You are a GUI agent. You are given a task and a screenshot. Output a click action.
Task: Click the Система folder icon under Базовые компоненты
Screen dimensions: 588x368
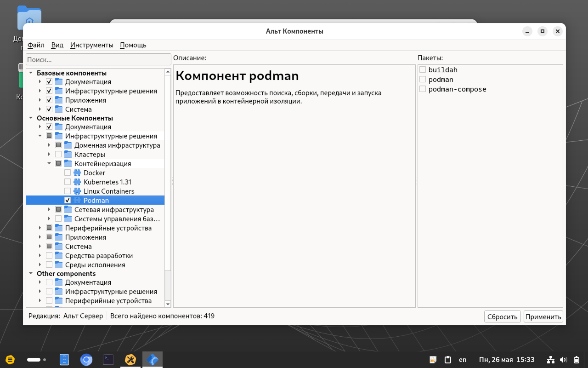[59, 109]
